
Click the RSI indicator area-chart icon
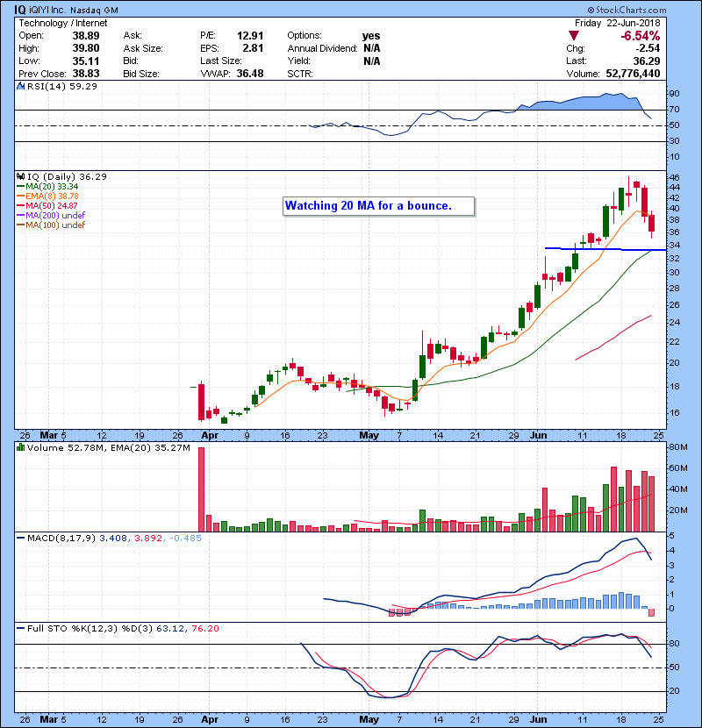[x=20, y=86]
